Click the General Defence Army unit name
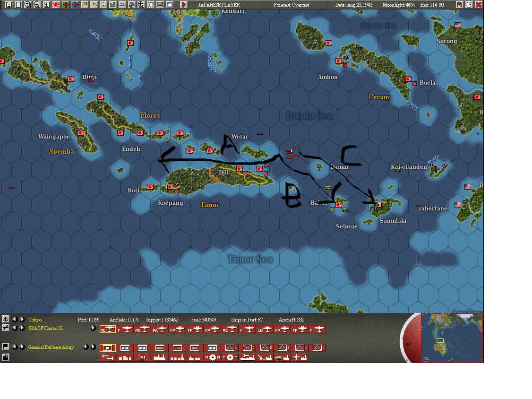The height and width of the screenshot is (399, 532). 51,347
